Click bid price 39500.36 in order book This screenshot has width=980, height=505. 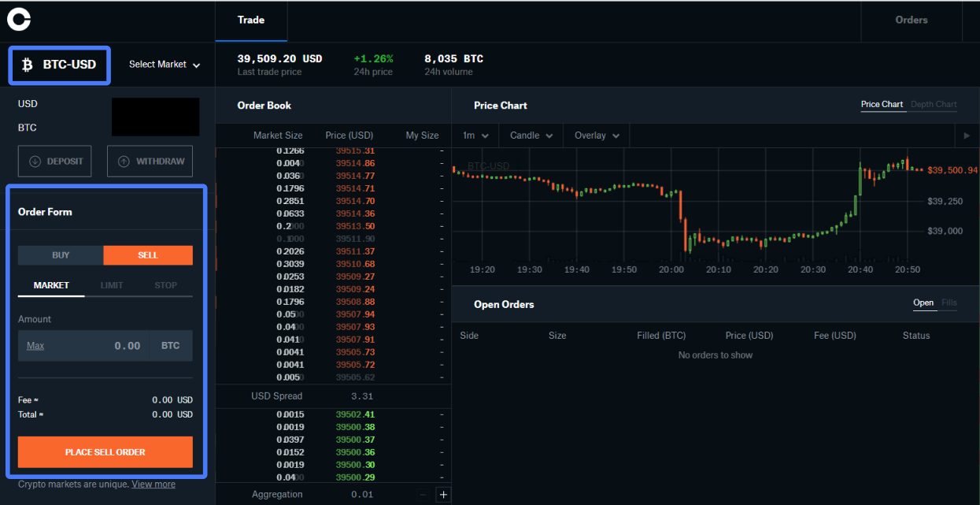click(355, 452)
